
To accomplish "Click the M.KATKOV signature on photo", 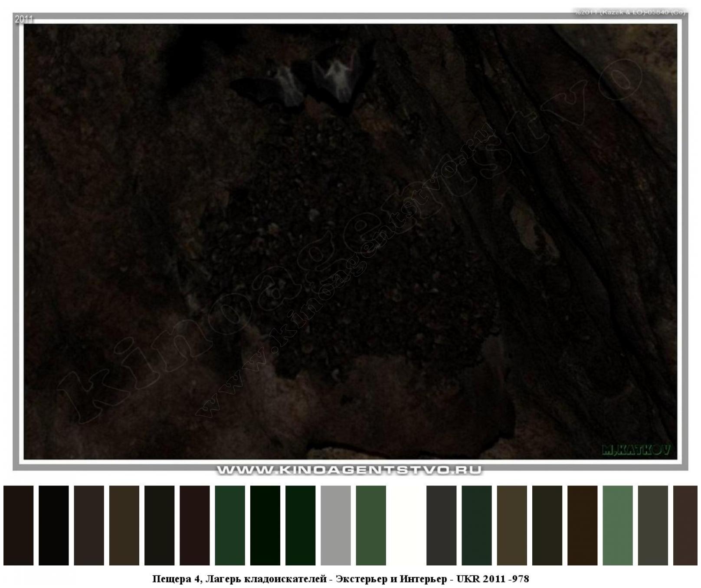I will (x=636, y=450).
